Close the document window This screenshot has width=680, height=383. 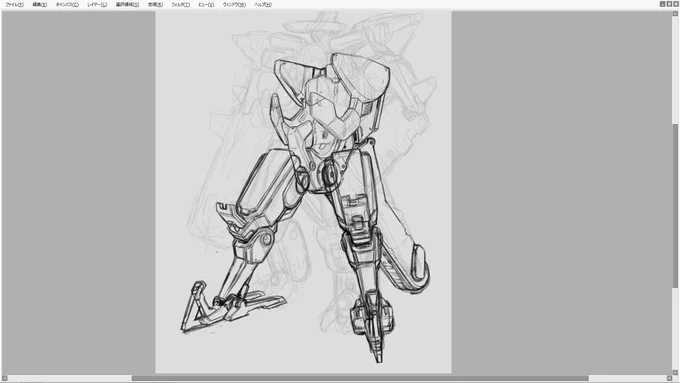[x=675, y=4]
